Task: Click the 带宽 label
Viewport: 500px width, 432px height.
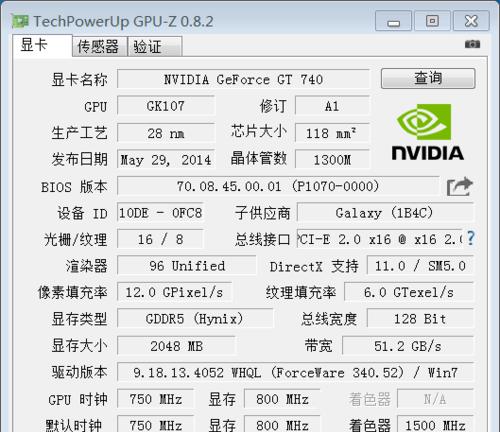Action: 318,346
